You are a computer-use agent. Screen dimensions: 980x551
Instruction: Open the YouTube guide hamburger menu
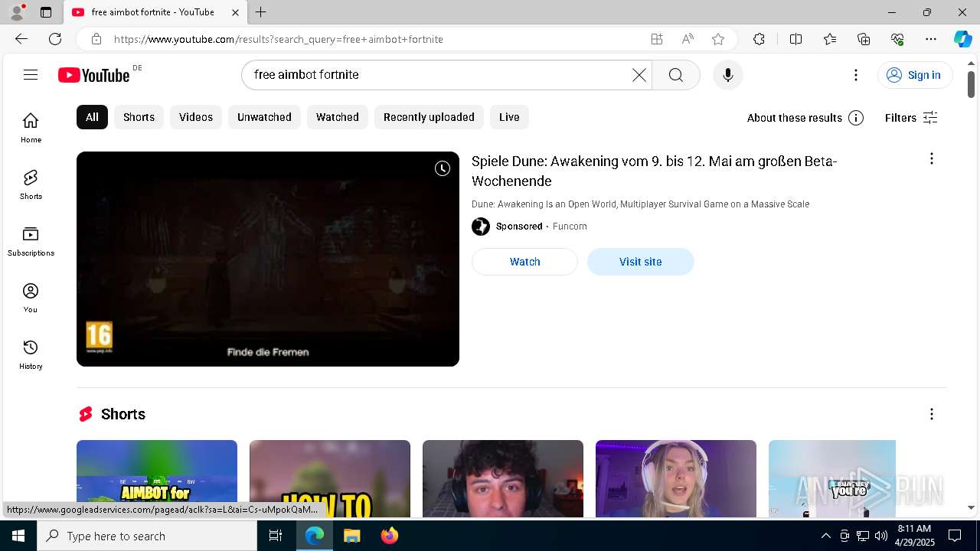pos(31,74)
